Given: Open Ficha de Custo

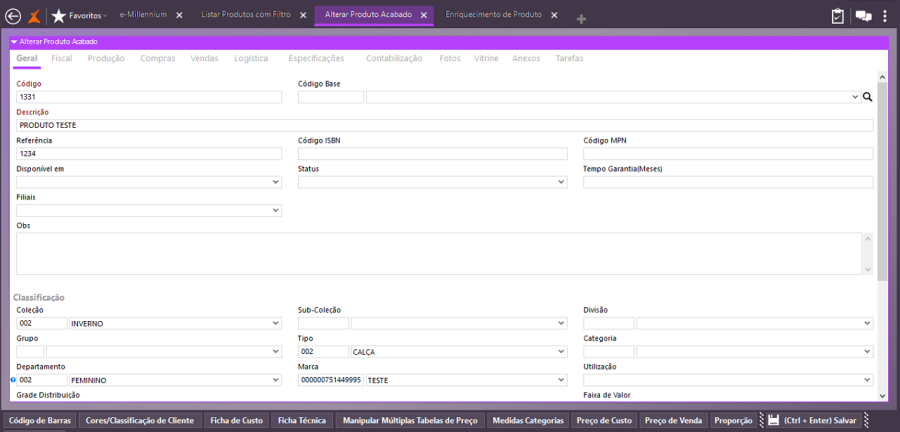Looking at the screenshot, I should point(236,421).
